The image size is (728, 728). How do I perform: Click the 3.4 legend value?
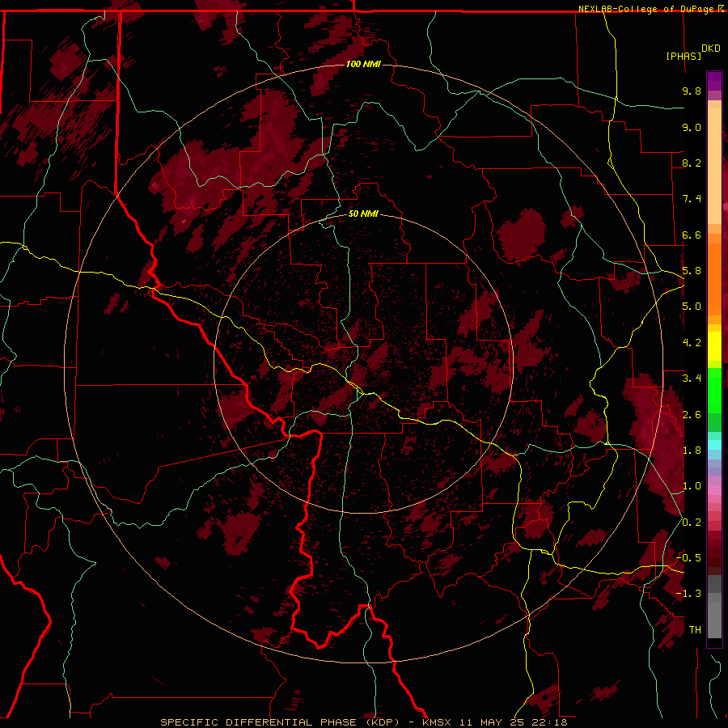tap(692, 379)
